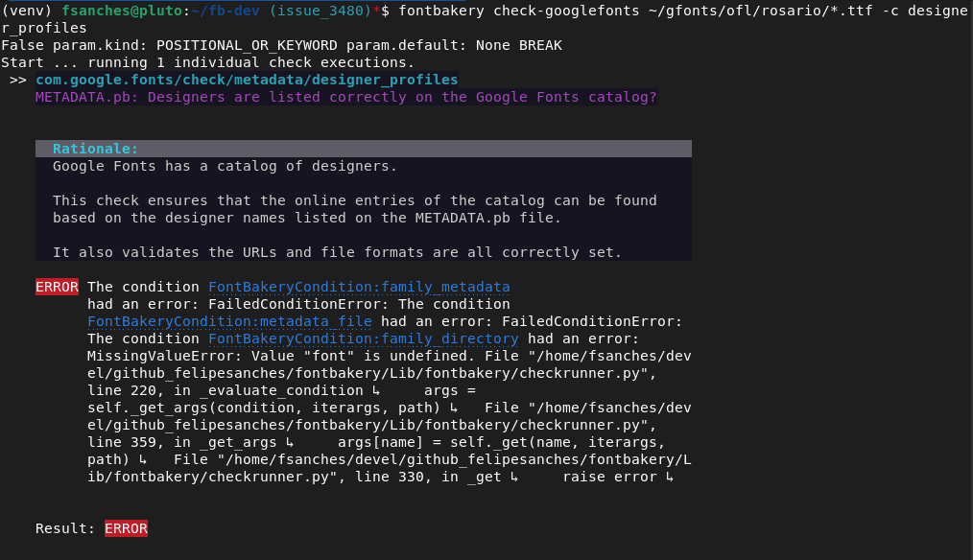Click the 'False param.kind: POSITIONAL_OR_KEYWORD' line
This screenshot has width=973, height=560.
point(282,45)
